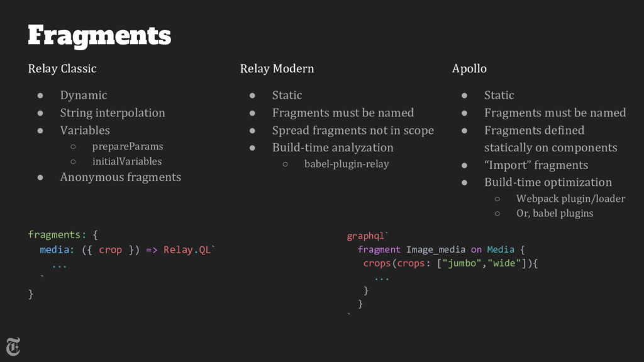The height and width of the screenshot is (362, 644).
Task: Click Spread fragments not in scope
Action: tap(353, 131)
